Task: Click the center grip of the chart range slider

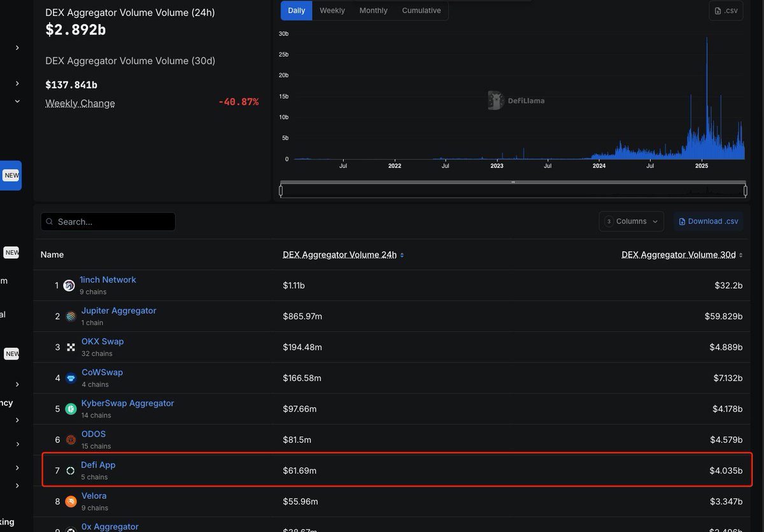Action: 513,182
